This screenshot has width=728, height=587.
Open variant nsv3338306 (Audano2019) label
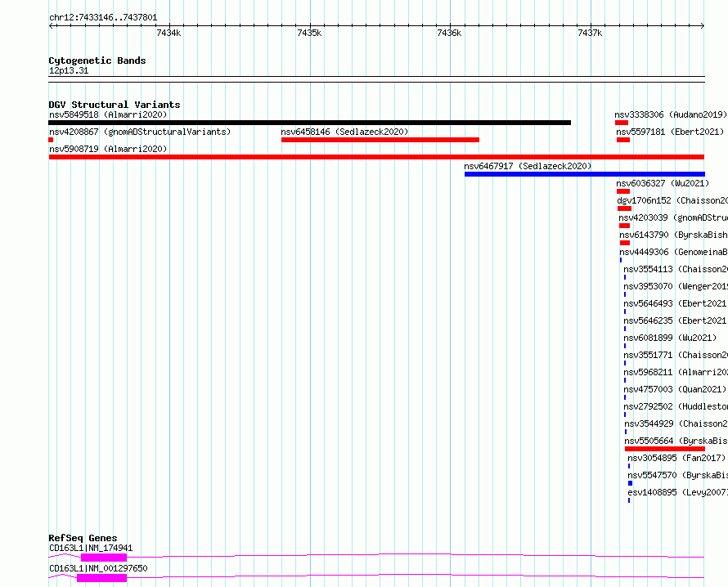[671, 114]
